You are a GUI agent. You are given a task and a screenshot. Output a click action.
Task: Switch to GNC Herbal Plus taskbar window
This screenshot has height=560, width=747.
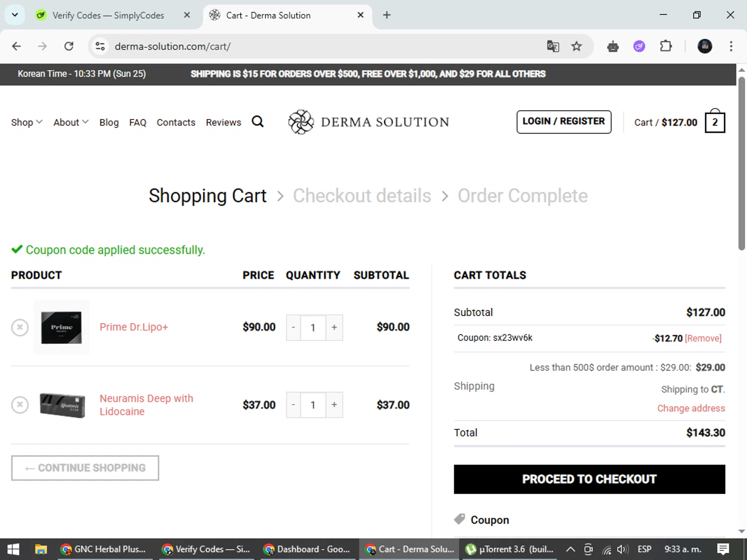pos(104,549)
